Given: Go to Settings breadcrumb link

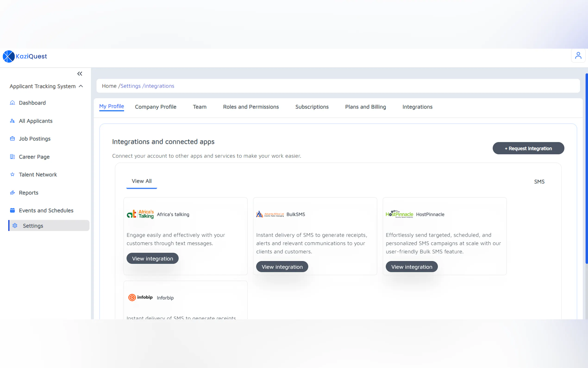Looking at the screenshot, I should coord(130,86).
